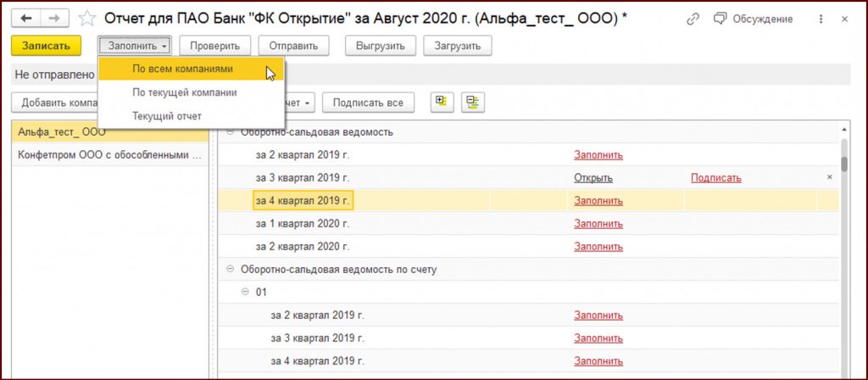This screenshot has width=868, height=380.
Task: Collapse the account 01 tree node
Action: [x=246, y=292]
